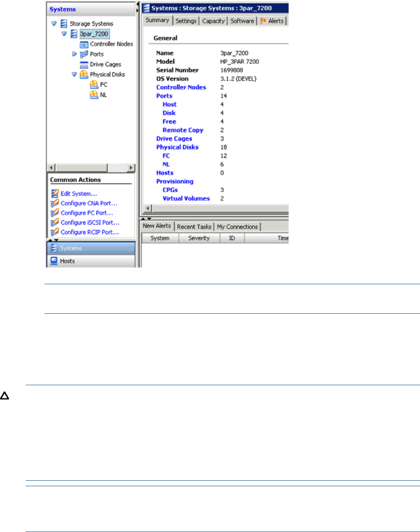Follow the Hosts summary link
This screenshot has height=532, width=420.
165,173
